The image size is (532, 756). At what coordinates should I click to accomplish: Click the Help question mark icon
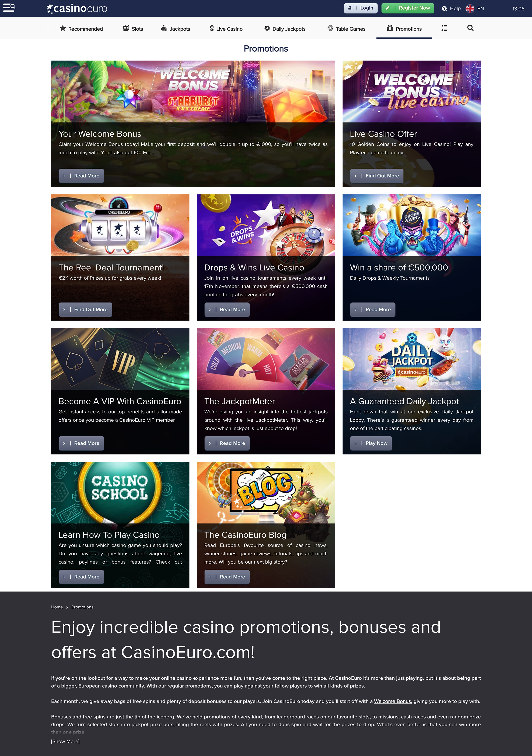[444, 9]
